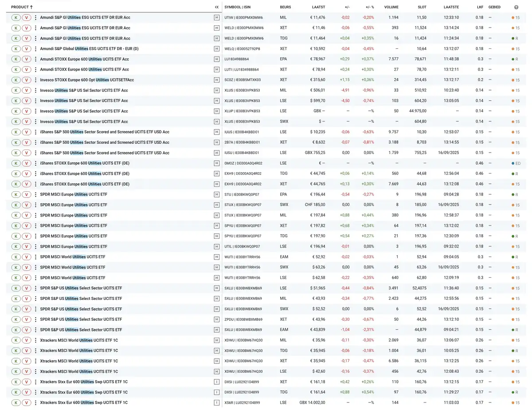Click the H icon on the UTIL LSE row

[x=216, y=246]
